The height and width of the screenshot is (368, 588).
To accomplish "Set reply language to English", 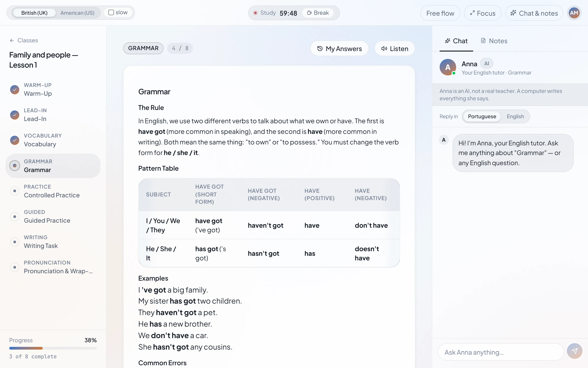I will [x=515, y=116].
